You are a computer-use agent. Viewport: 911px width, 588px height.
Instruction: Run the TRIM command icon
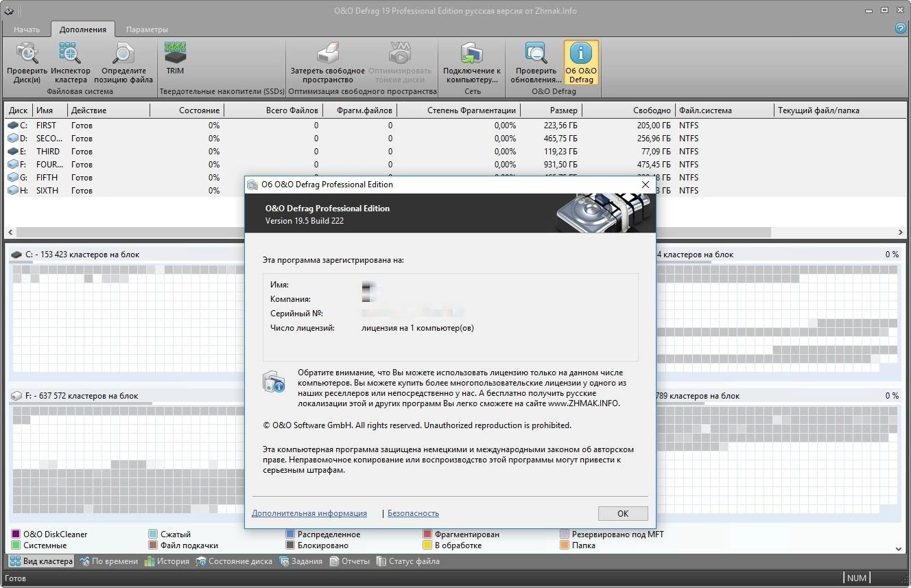point(175,54)
